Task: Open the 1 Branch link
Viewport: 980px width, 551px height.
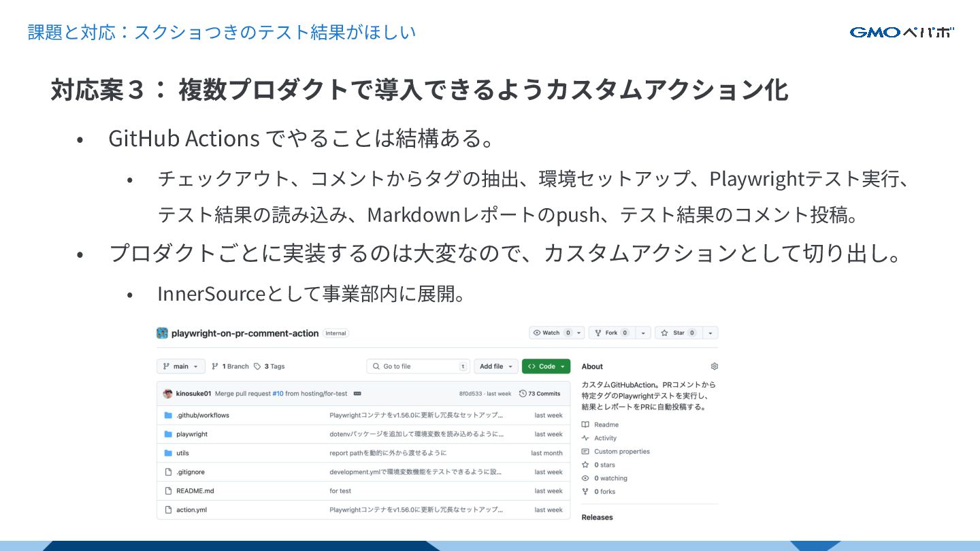Action: (230, 366)
